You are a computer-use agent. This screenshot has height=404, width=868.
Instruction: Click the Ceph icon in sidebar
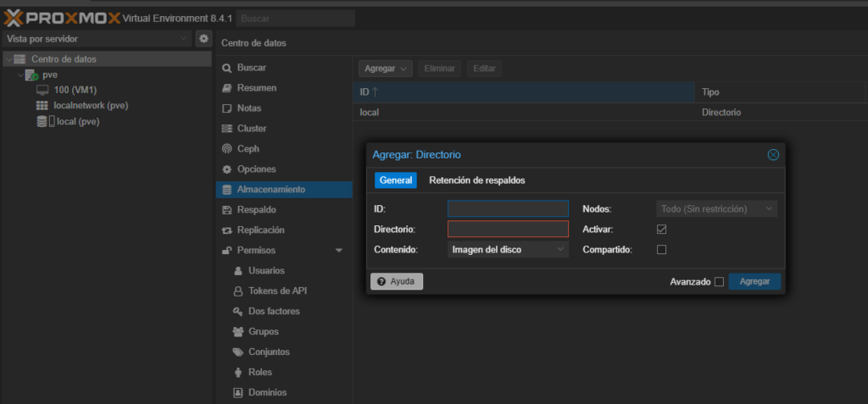(x=227, y=149)
